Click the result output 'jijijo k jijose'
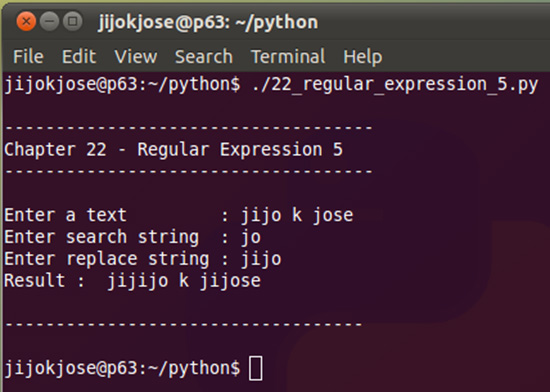Viewport: 550px width, 392px height. tap(184, 281)
